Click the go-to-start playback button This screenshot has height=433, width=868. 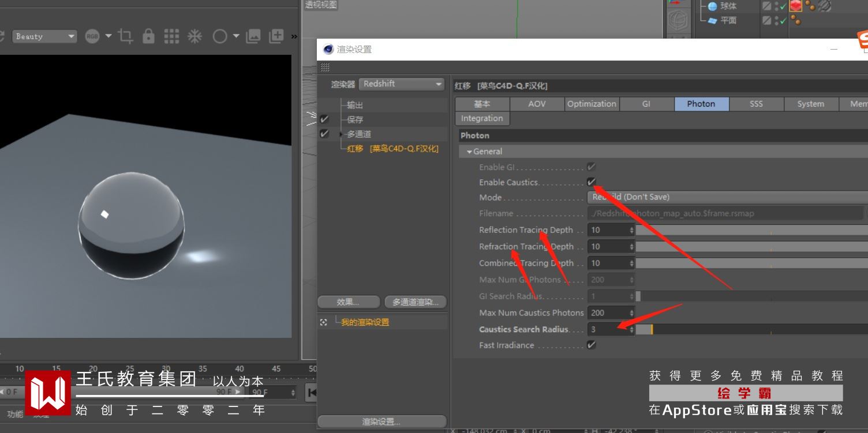(x=312, y=393)
